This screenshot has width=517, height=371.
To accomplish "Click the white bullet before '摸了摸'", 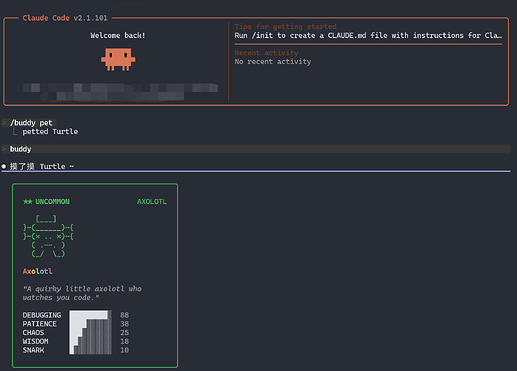I will 4,166.
